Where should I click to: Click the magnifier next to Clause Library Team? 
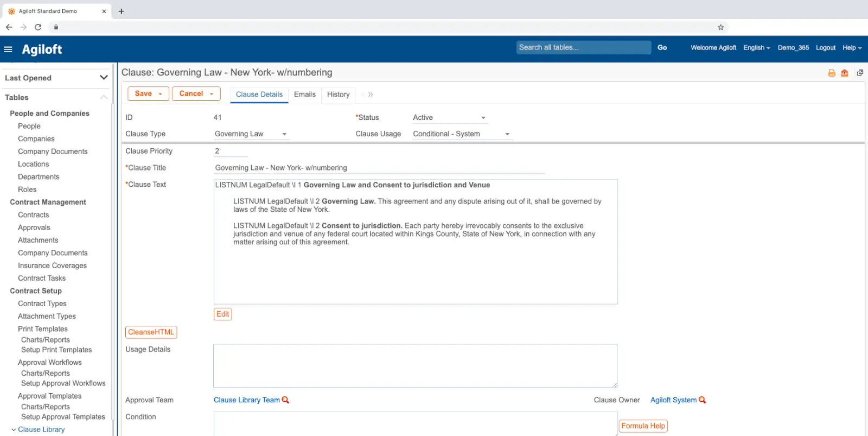(x=285, y=400)
